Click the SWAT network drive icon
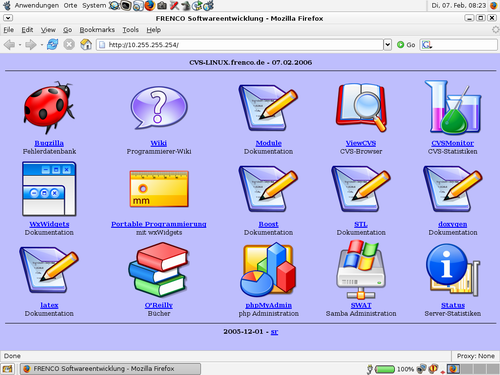This screenshot has height=375, width=500. tap(361, 270)
